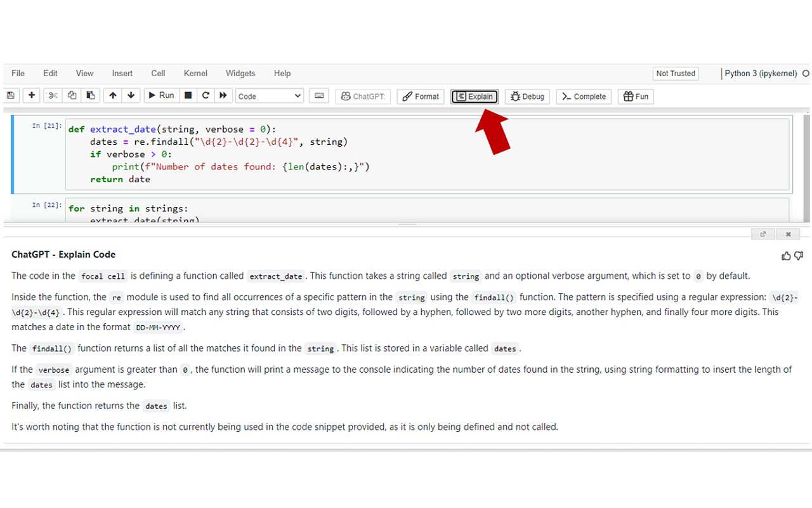812x508 pixels.
Task: Insert a new cell below with plus icon
Action: pos(31,96)
